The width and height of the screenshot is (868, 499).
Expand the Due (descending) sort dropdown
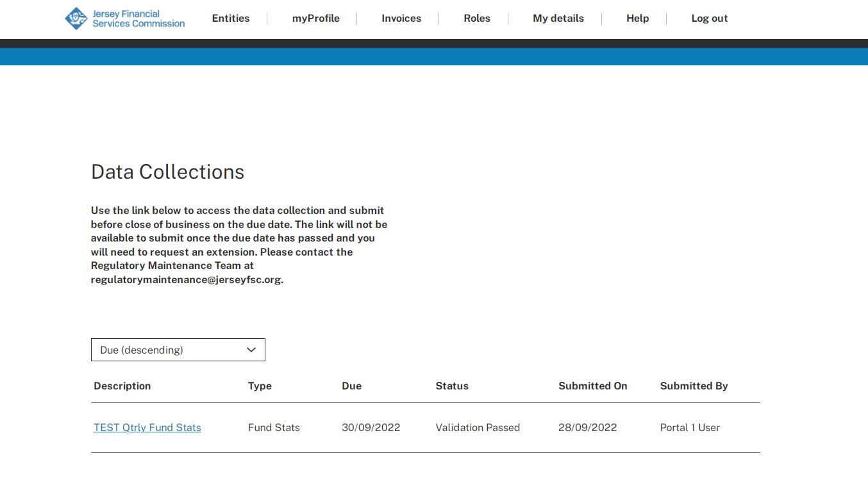point(178,350)
